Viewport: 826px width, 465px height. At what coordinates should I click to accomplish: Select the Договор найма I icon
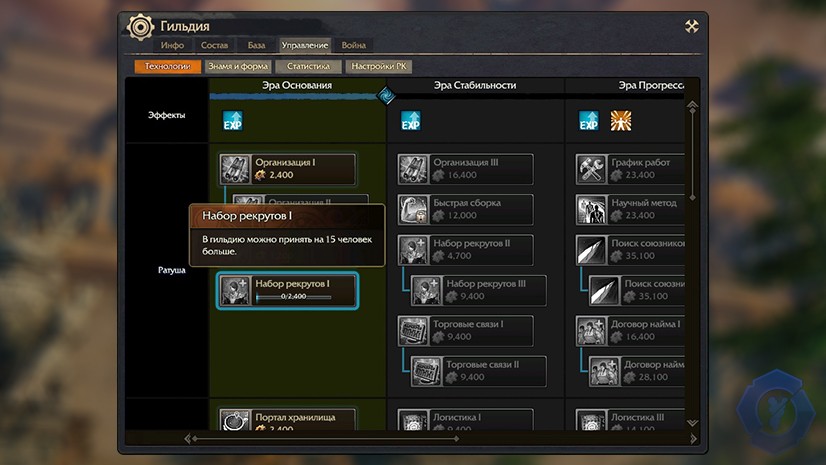(x=591, y=331)
